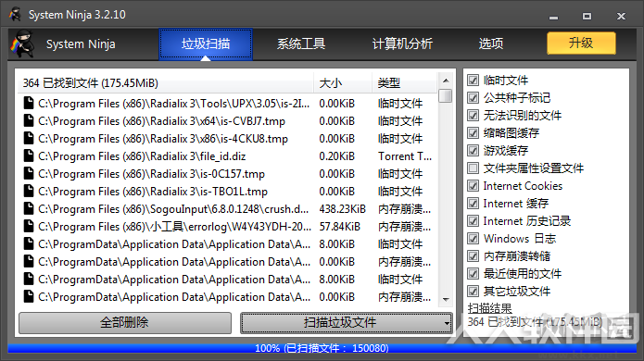
Task: Click the 100% scan progress bar
Action: [322, 348]
